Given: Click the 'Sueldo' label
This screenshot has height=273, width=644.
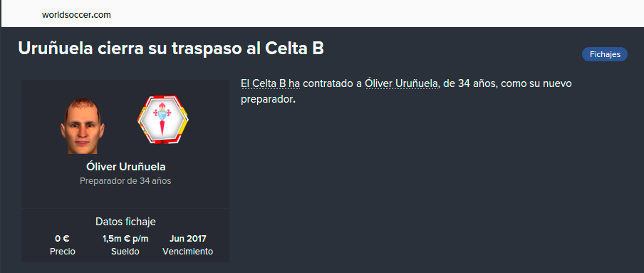Looking at the screenshot, I should click(x=125, y=252).
